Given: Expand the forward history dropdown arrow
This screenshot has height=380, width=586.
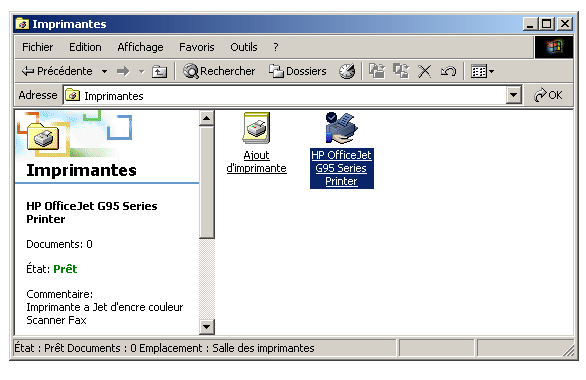Looking at the screenshot, I should 141,71.
